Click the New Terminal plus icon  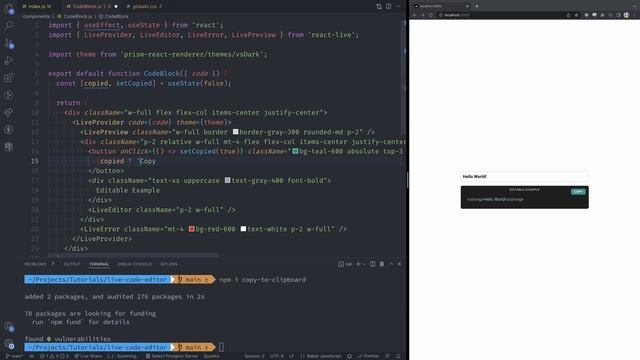pyautogui.click(x=358, y=264)
